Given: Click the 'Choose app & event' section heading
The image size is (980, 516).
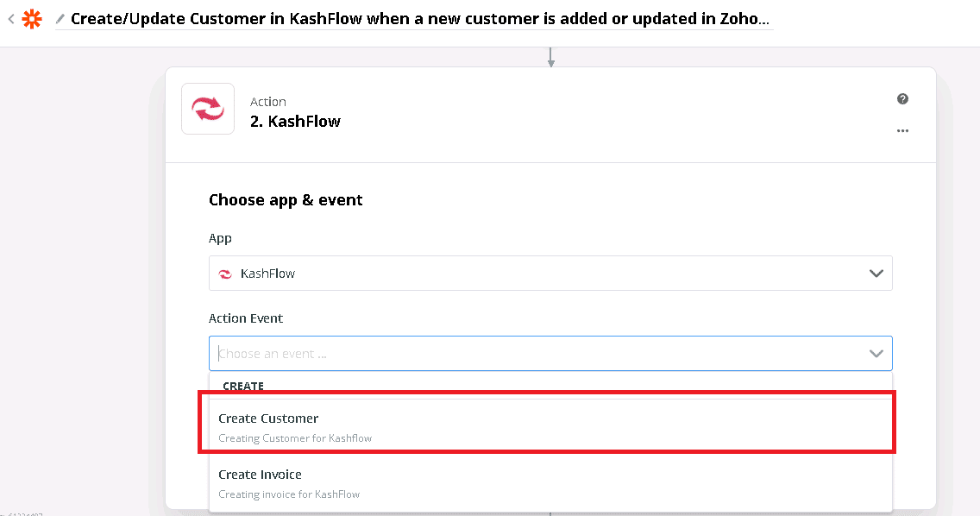Looking at the screenshot, I should tap(286, 200).
